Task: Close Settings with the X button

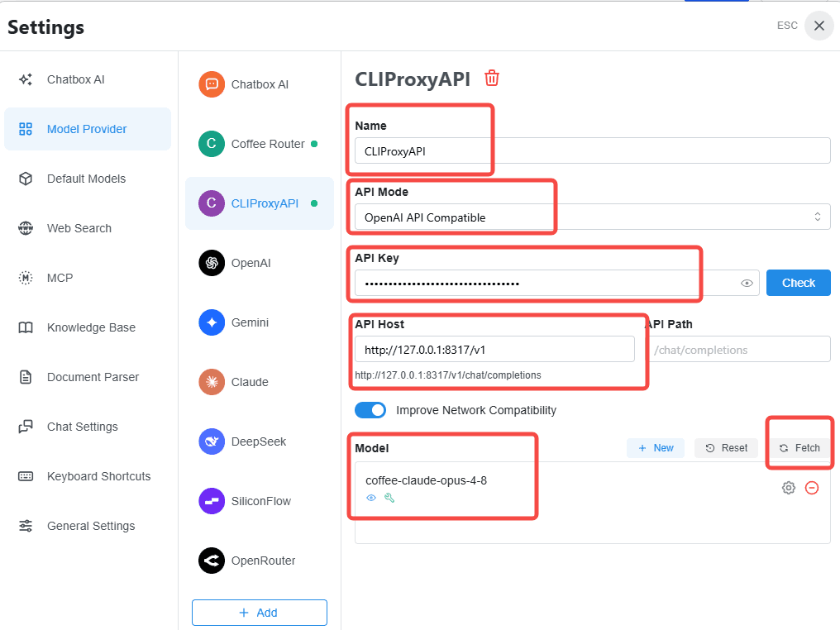Action: click(819, 26)
